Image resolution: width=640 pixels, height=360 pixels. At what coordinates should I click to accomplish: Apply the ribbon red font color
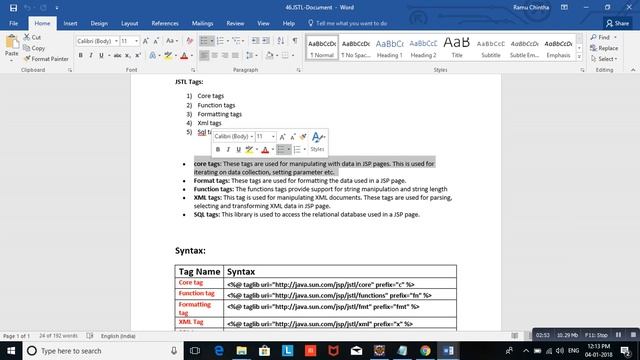[x=184, y=55]
